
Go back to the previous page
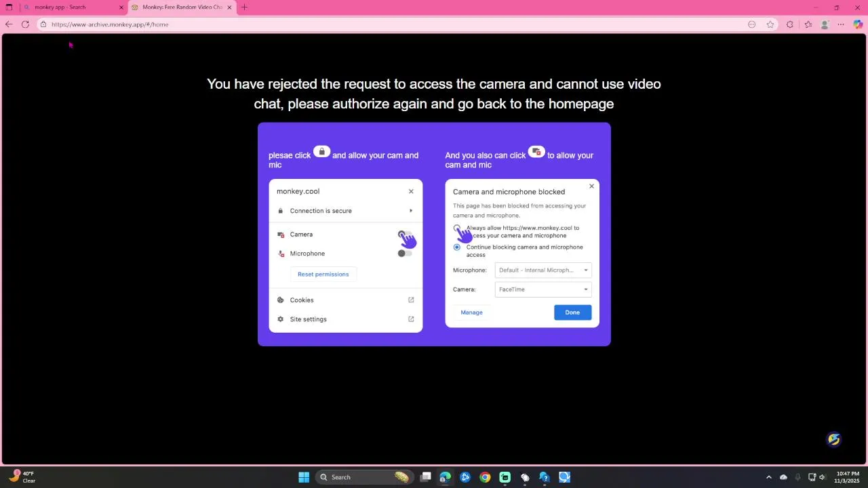point(8,24)
